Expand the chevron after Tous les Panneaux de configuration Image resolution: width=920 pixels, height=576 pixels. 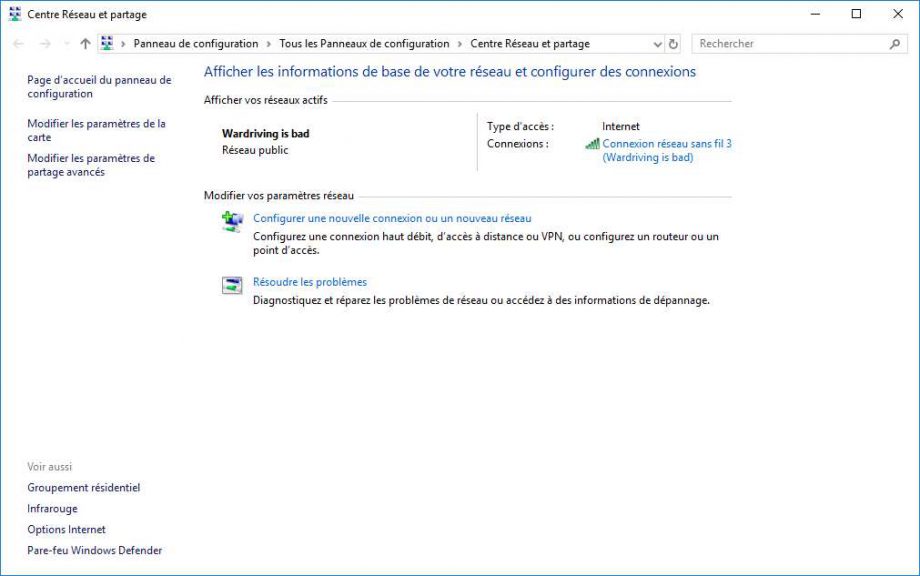coord(460,44)
